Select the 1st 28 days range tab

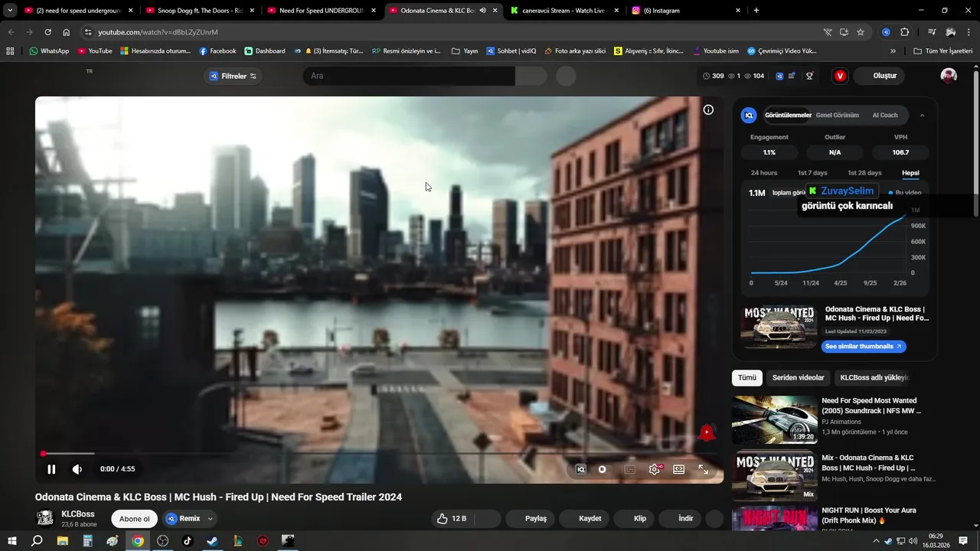tap(864, 173)
